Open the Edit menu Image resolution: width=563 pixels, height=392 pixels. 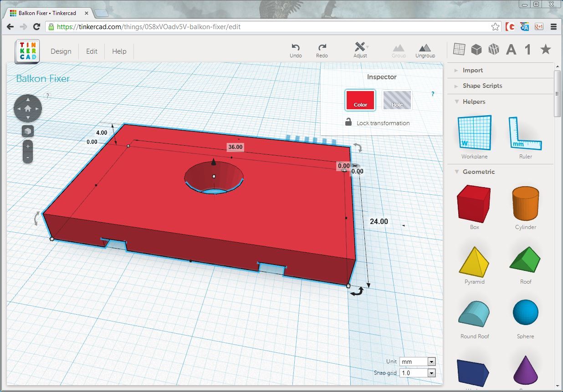92,51
